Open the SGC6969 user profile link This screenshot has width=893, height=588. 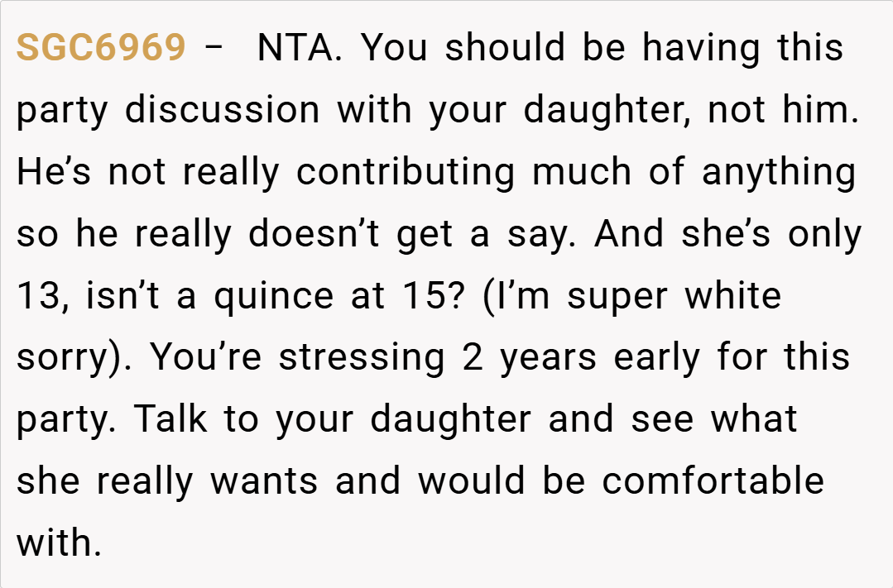click(x=100, y=48)
